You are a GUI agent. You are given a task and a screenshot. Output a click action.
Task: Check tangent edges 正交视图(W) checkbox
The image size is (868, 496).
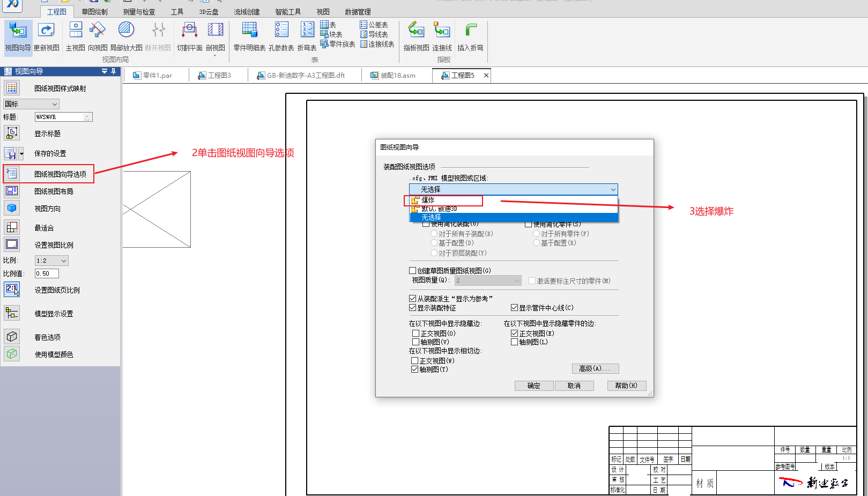(x=415, y=361)
